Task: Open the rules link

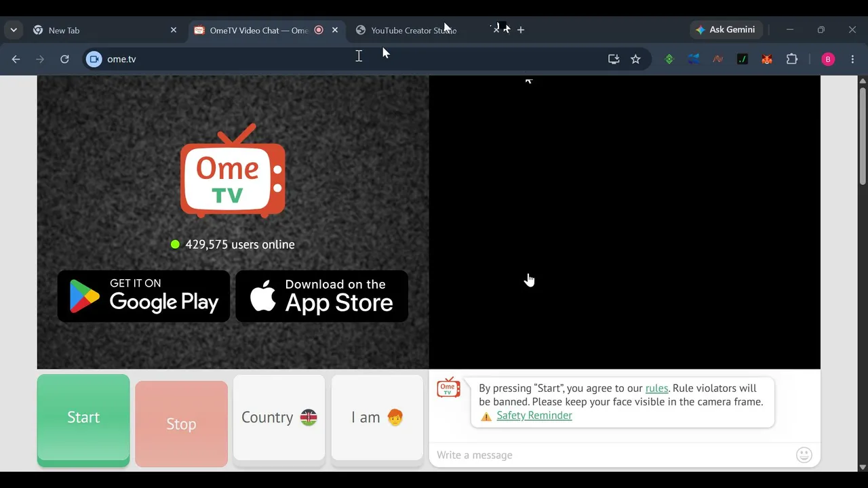Action: (656, 388)
